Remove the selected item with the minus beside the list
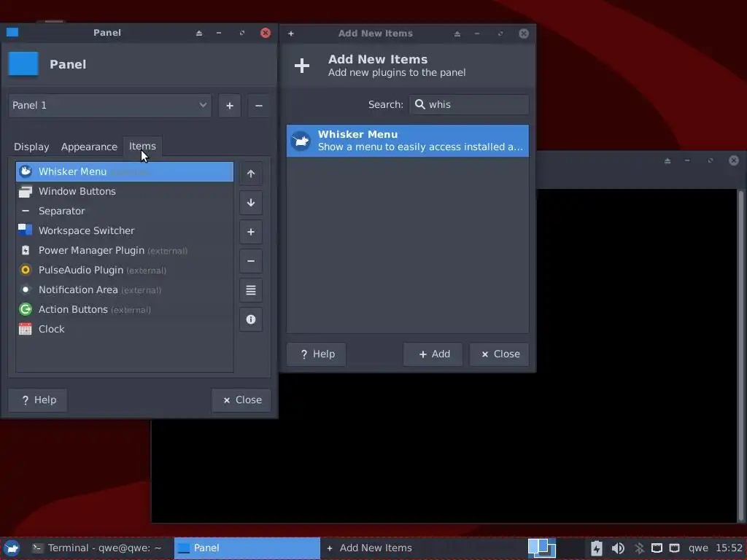 point(251,261)
